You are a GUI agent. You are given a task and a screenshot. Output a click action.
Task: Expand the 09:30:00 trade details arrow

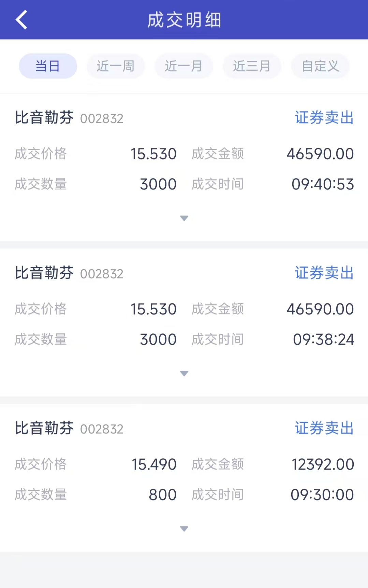point(184,529)
